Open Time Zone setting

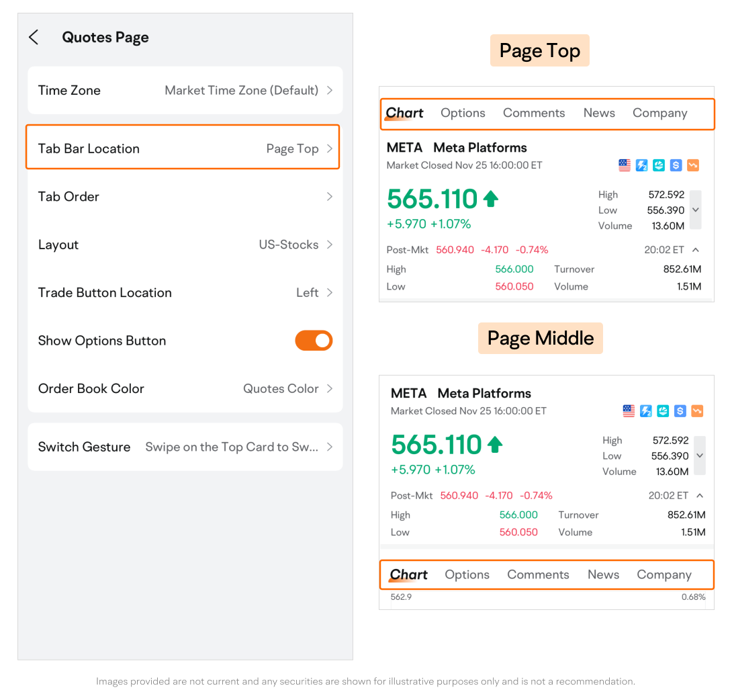[x=185, y=90]
